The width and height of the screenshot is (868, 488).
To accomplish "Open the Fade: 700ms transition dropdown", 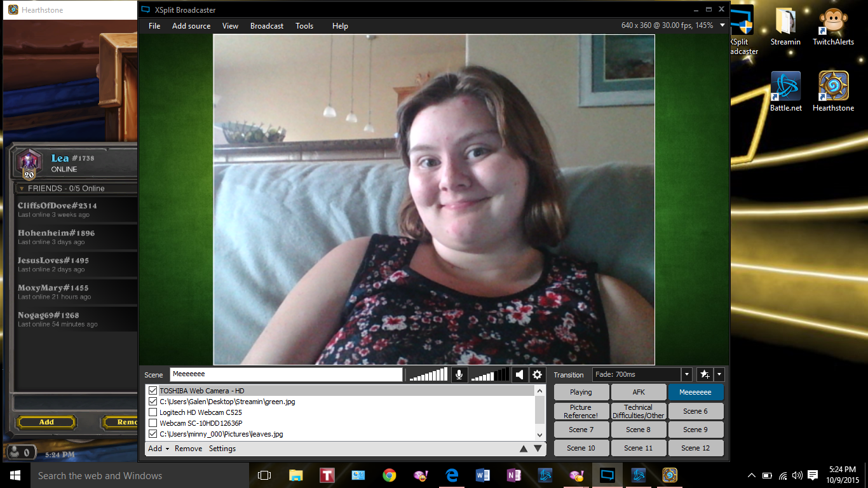I will (x=686, y=374).
